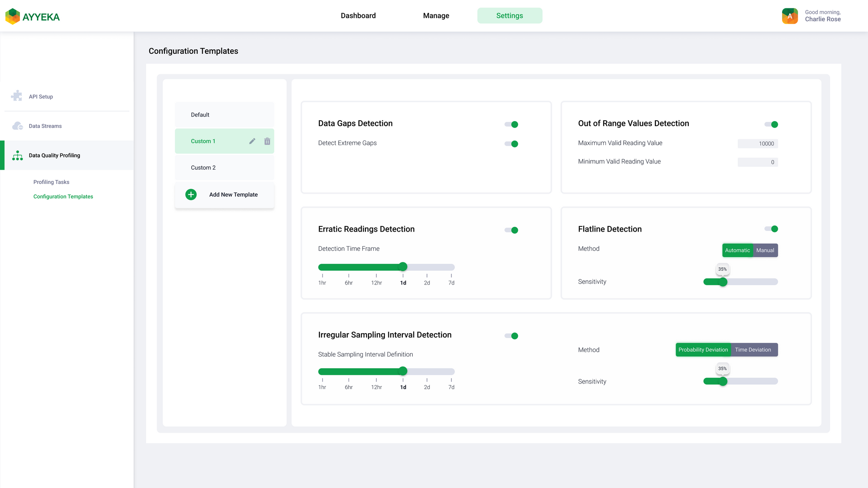The height and width of the screenshot is (488, 868).
Task: Click the API Setup puzzle icon
Action: pyautogui.click(x=17, y=96)
